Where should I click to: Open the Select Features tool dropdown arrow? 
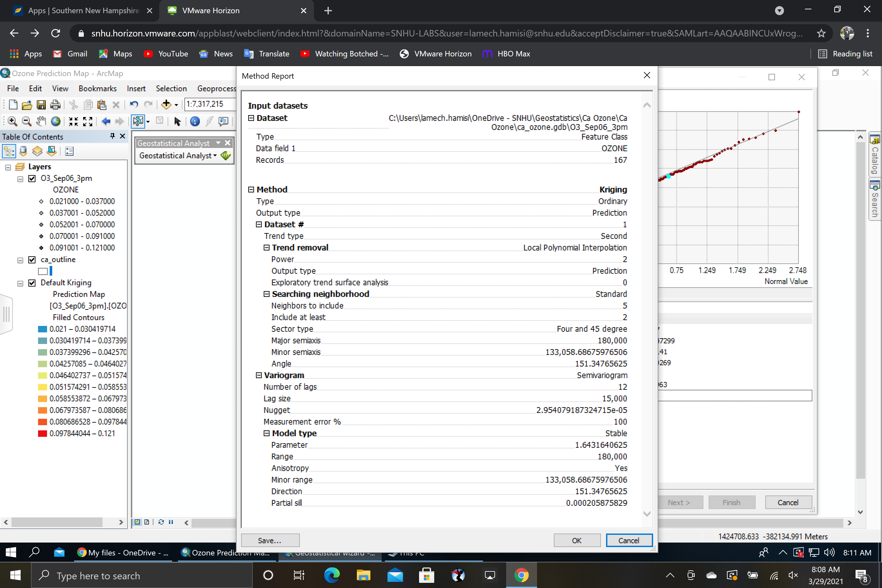pos(148,122)
